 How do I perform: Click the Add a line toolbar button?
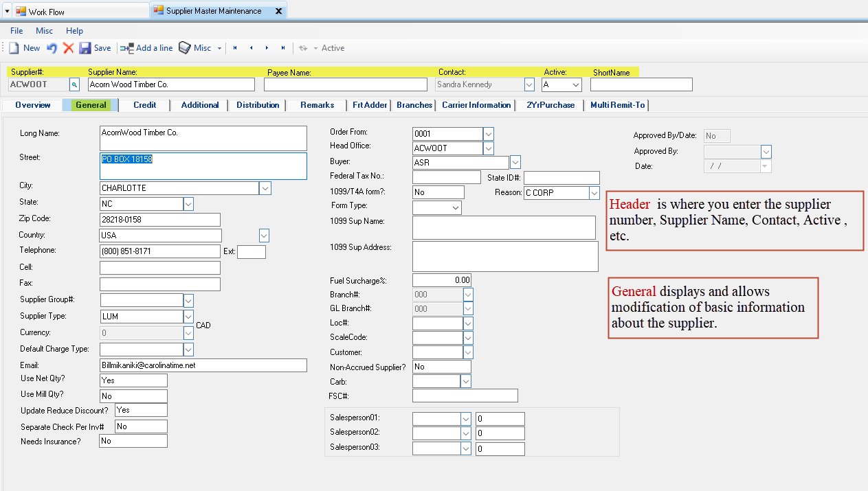(146, 48)
